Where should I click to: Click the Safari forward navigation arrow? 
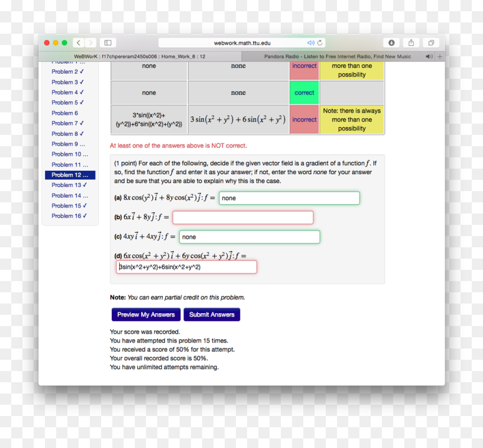[90, 43]
